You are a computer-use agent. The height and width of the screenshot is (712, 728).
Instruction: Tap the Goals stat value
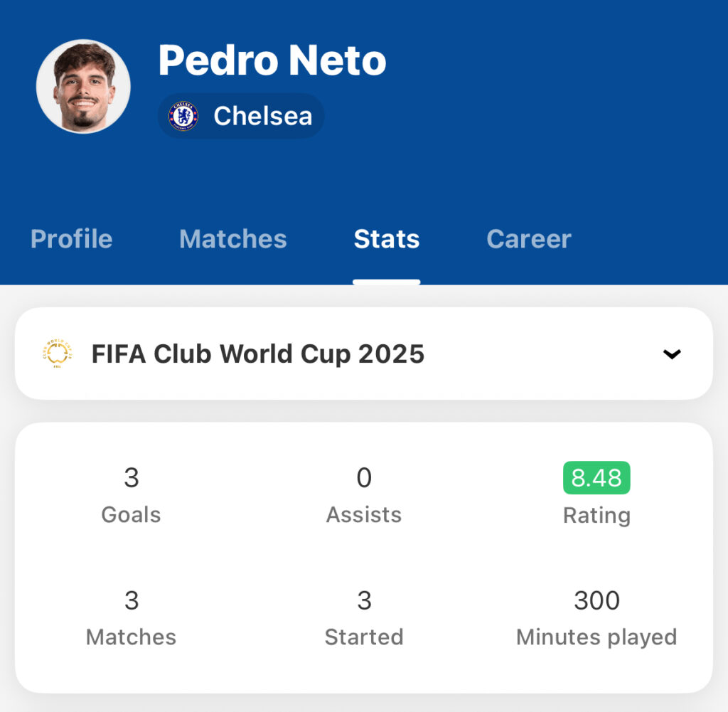[132, 477]
